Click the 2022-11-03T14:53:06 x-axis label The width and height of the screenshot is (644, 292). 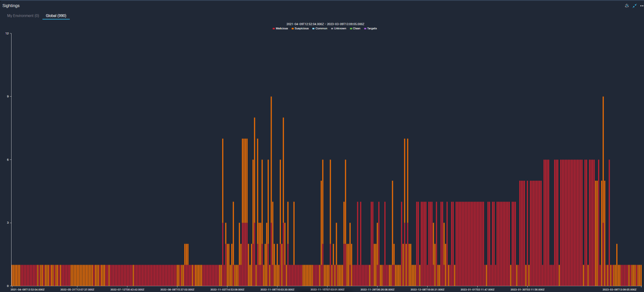click(229, 289)
